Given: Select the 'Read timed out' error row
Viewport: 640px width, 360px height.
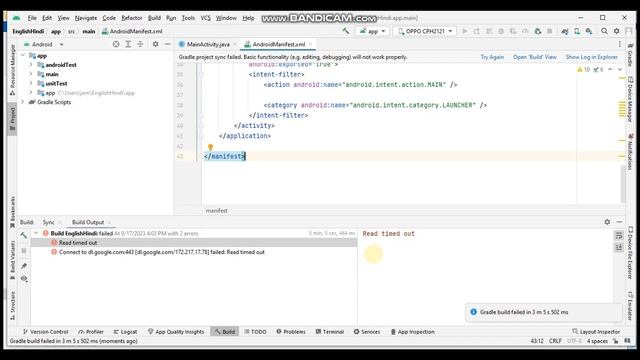Looking at the screenshot, I should (194, 243).
